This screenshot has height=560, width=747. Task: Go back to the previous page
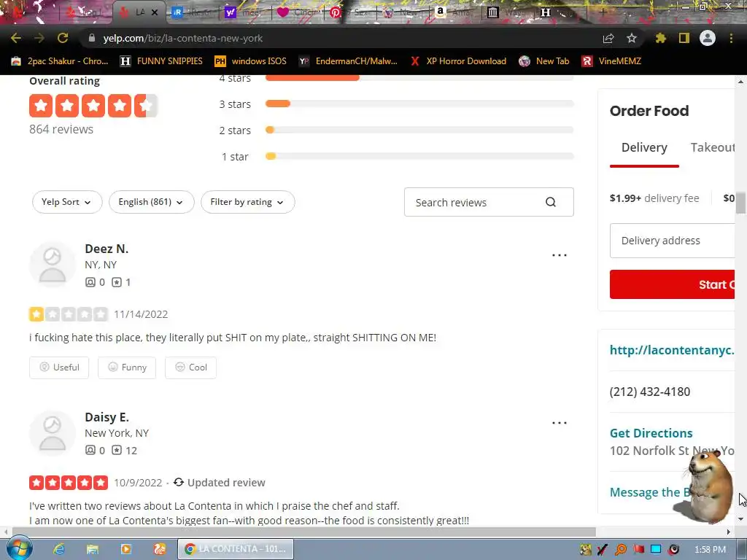pos(16,38)
